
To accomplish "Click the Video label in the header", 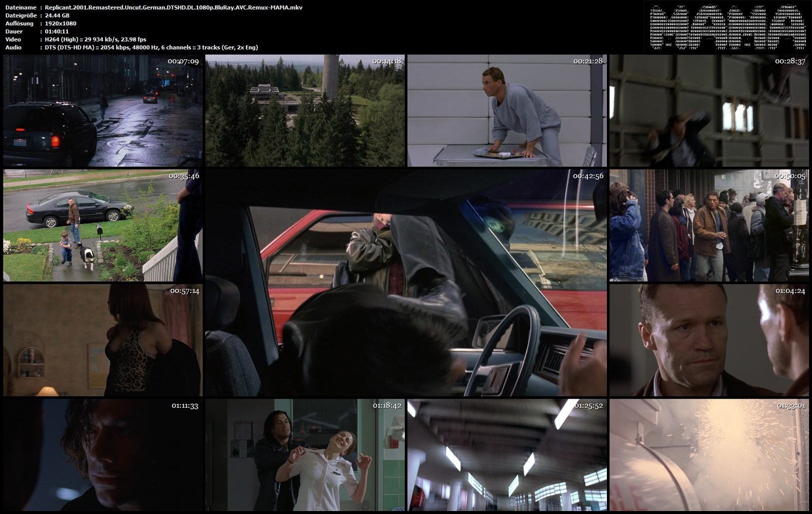I will 13,39.
